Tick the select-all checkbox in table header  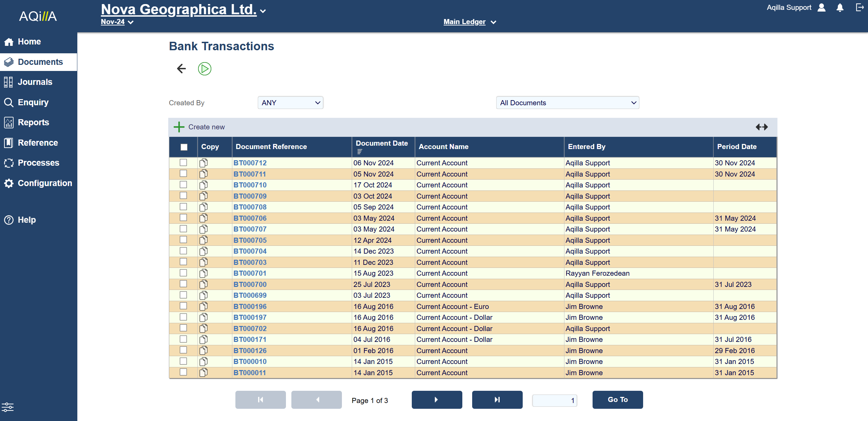(x=184, y=147)
